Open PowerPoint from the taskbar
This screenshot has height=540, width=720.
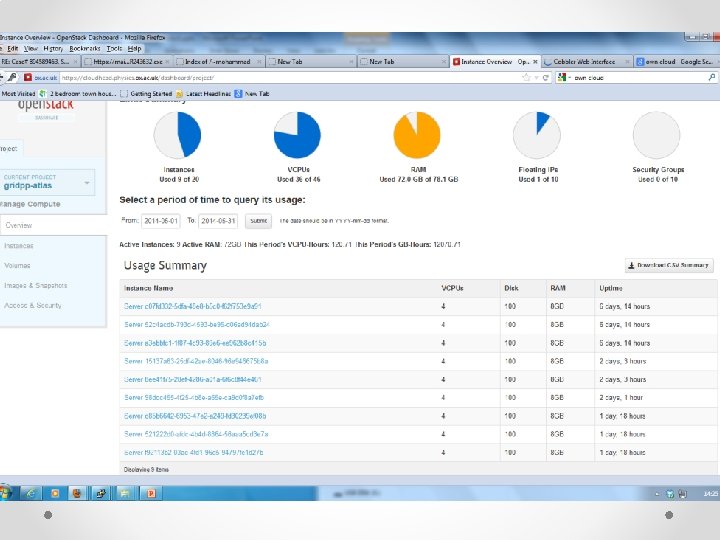pyautogui.click(x=151, y=494)
